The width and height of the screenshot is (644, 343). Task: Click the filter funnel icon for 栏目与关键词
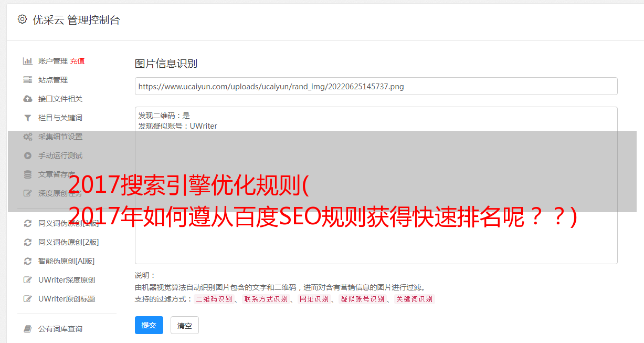[x=28, y=118]
